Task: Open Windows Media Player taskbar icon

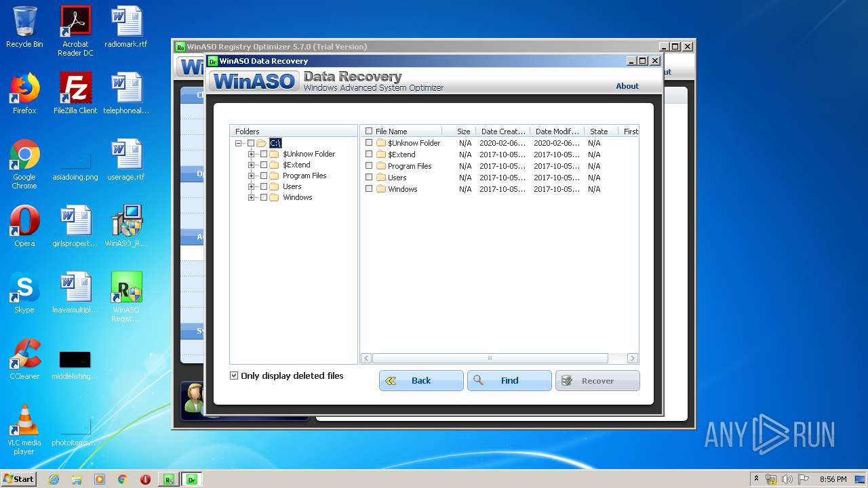Action: point(100,479)
